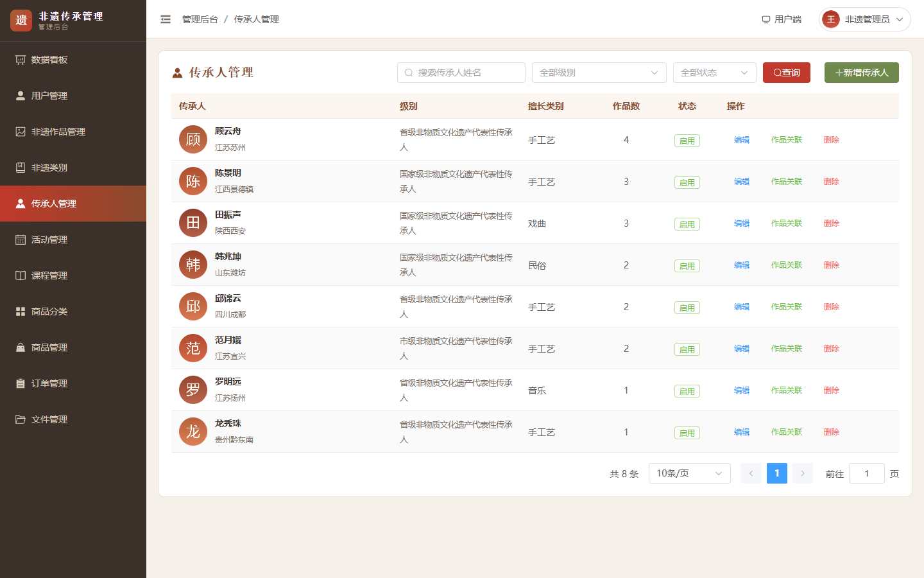This screenshot has height=578, width=924.
Task: Click 商品分类 grid icon in sidebar
Action: tap(21, 311)
